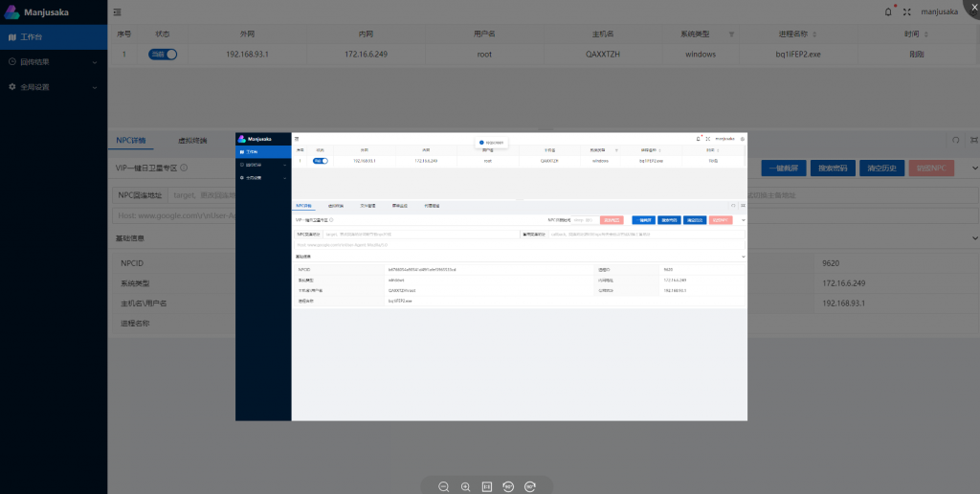The width and height of the screenshot is (980, 494).
Task: Expand the 全局设置 sidebar menu
Action: click(x=53, y=87)
